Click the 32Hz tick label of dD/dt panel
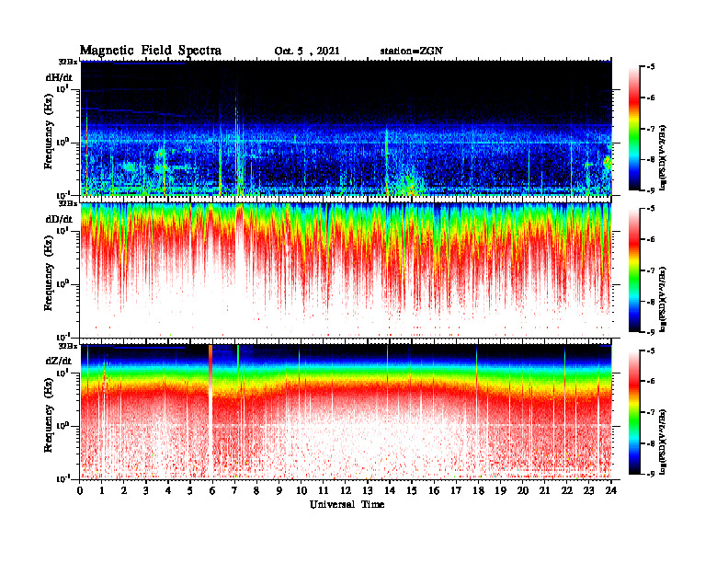The image size is (728, 563). click(x=68, y=203)
